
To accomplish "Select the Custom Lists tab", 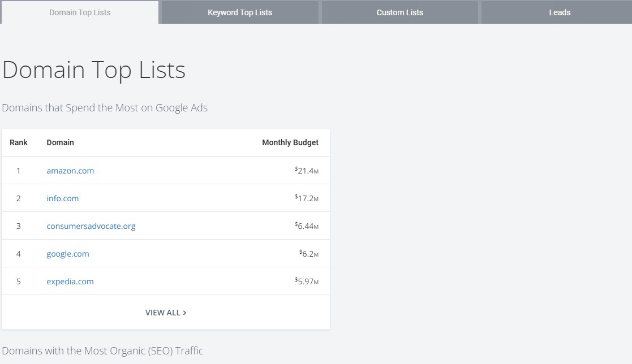I will [400, 12].
